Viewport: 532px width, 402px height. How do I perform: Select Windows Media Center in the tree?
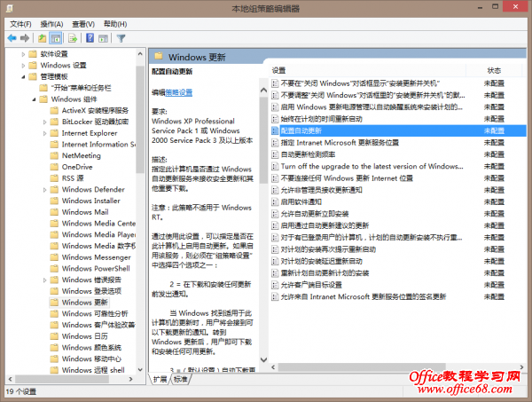coord(98,223)
